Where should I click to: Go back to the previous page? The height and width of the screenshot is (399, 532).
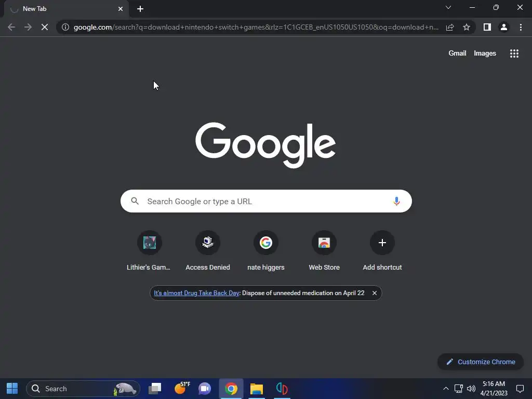click(x=11, y=27)
